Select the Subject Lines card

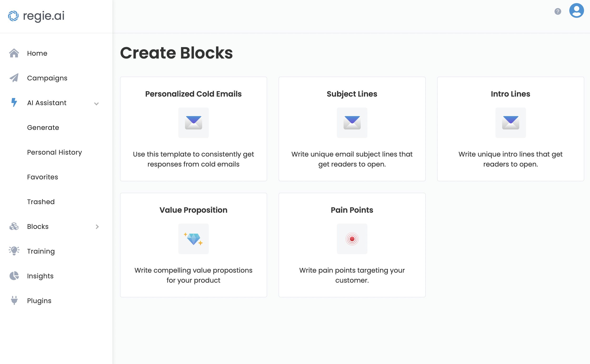tap(352, 129)
